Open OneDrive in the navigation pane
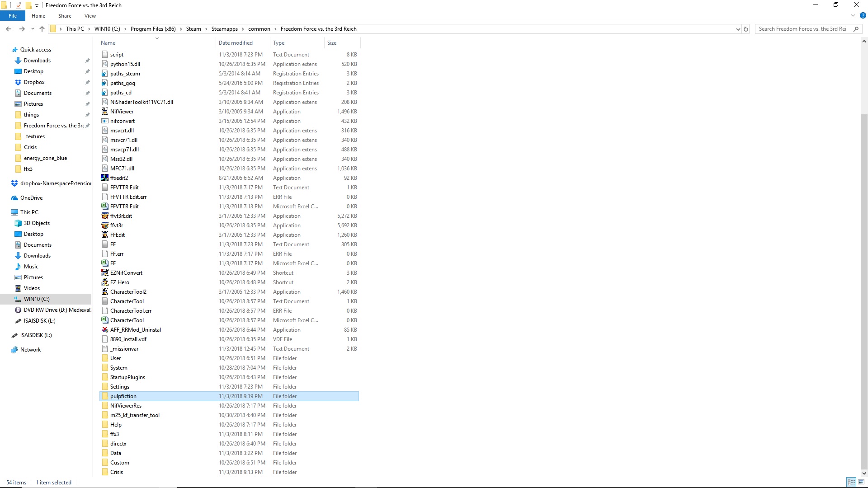Image resolution: width=868 pixels, height=488 pixels. [x=31, y=198]
